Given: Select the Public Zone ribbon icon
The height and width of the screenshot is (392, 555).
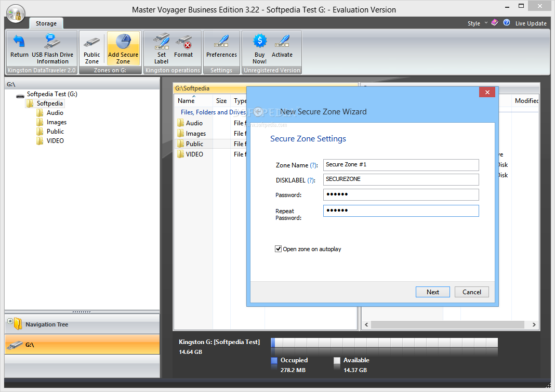Looking at the screenshot, I should point(91,49).
